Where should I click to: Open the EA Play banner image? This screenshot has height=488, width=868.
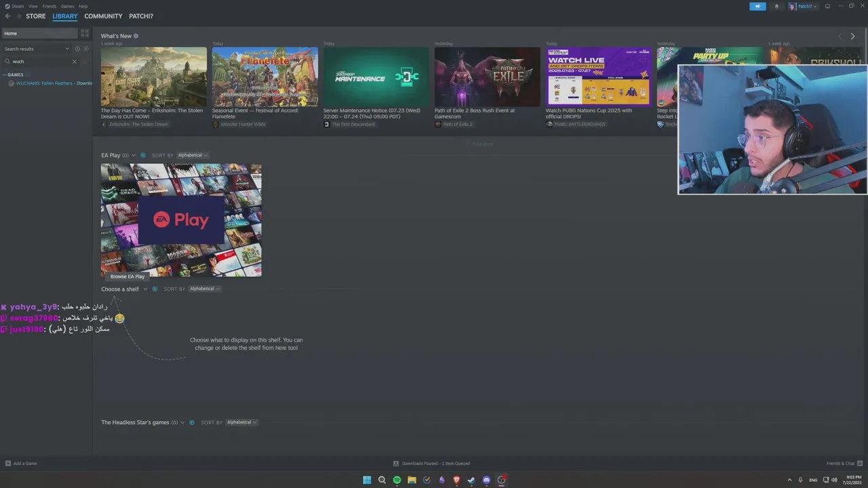[x=181, y=220]
